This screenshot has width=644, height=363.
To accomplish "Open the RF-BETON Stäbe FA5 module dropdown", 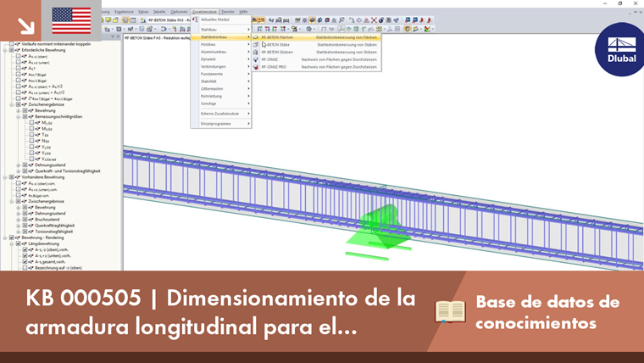I will [x=169, y=20].
